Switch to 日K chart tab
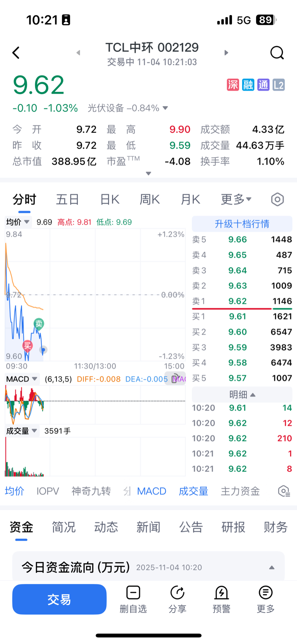 [x=110, y=199]
